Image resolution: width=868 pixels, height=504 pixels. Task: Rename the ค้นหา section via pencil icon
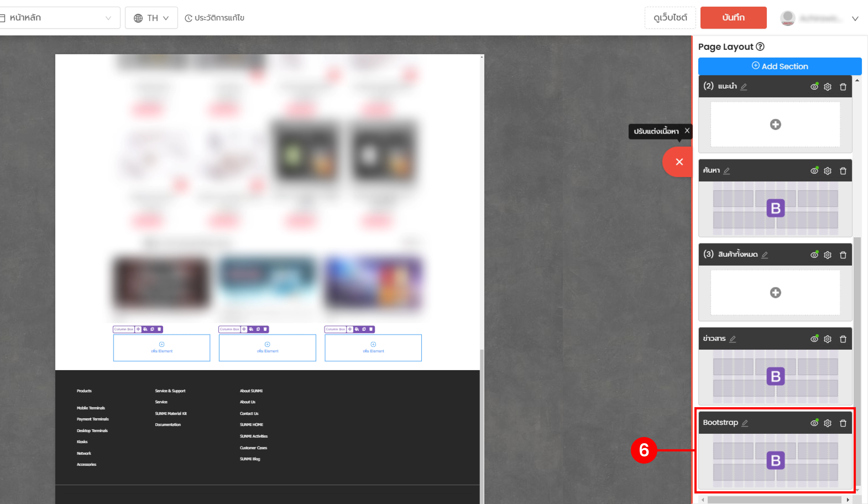(726, 171)
